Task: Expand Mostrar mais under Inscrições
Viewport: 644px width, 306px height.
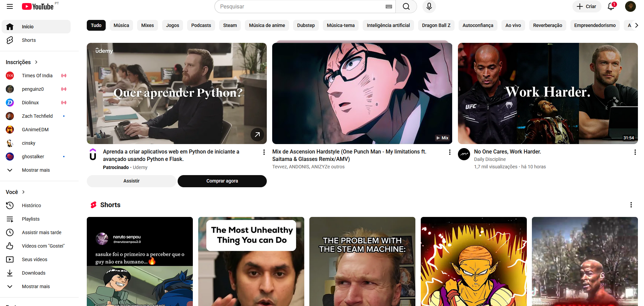Action: 35,170
